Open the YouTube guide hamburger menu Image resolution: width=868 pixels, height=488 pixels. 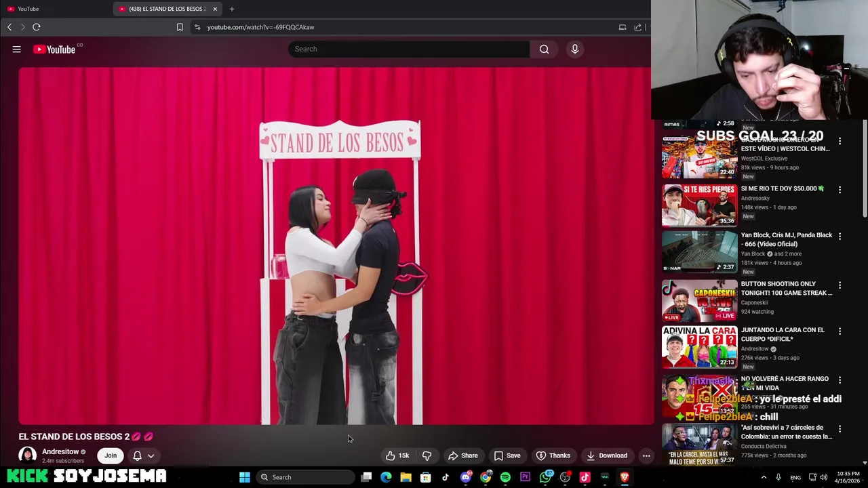pos(17,49)
